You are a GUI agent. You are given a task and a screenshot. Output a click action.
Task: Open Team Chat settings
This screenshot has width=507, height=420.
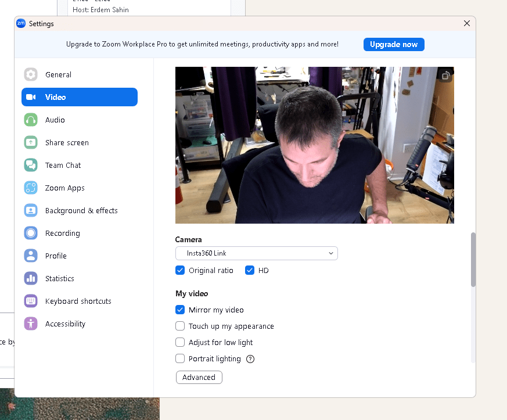pos(80,165)
